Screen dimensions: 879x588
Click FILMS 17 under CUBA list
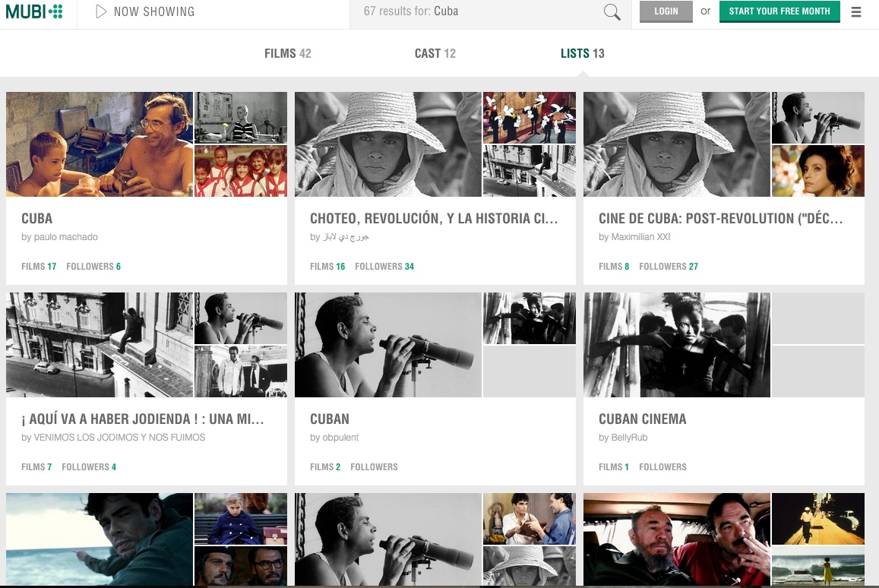pos(39,266)
